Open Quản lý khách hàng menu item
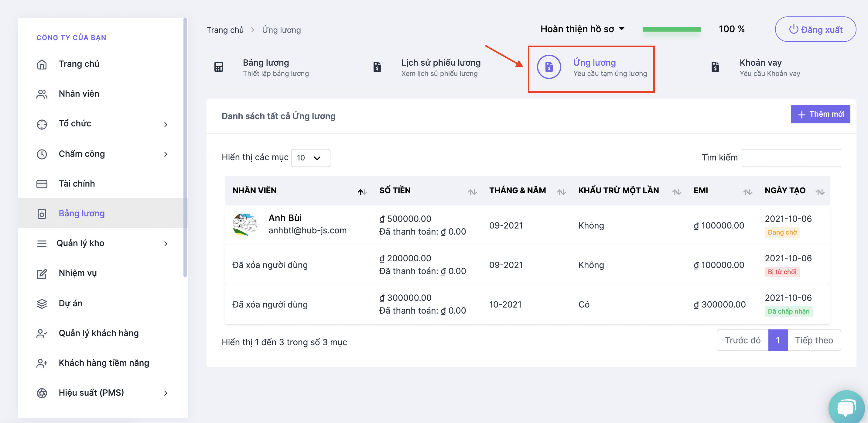The image size is (868, 423). coord(98,333)
